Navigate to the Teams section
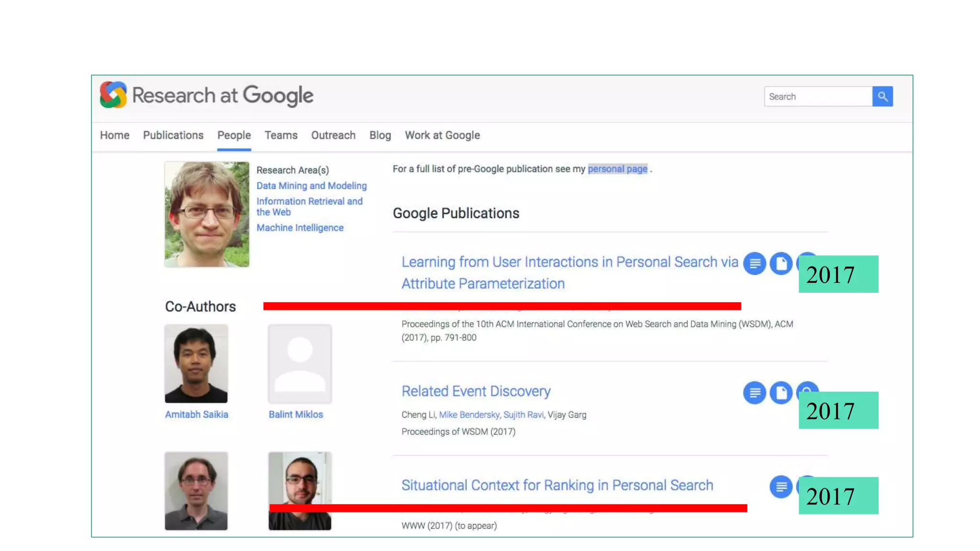 [281, 135]
